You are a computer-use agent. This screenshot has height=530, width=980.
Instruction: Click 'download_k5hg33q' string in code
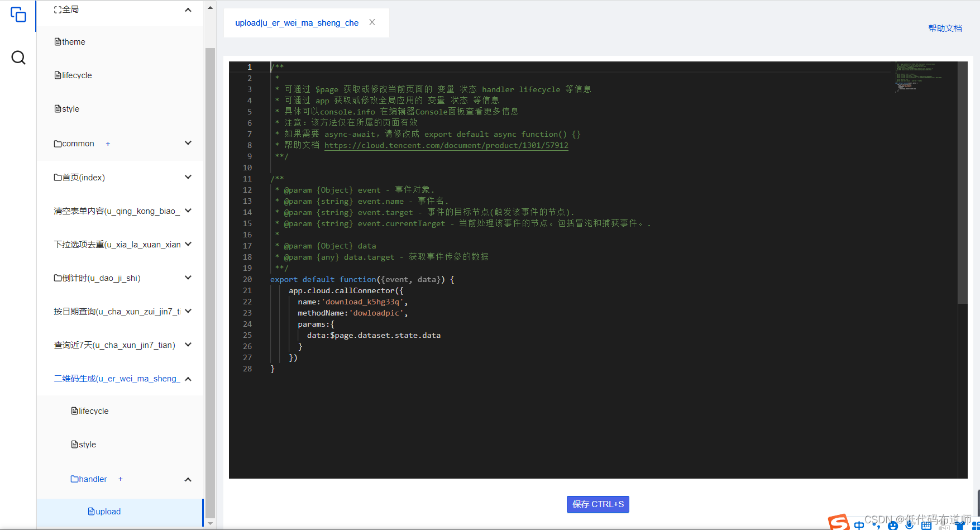[x=362, y=302]
